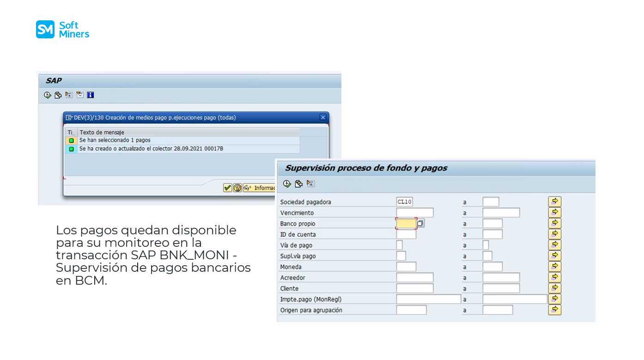Click Execute icon in Supervisión proceso toolbar
Image resolution: width=644 pixels, height=360 pixels.
point(287,184)
